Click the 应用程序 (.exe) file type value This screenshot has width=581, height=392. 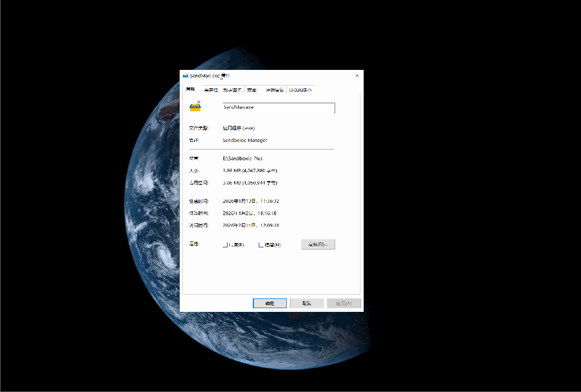[x=238, y=128]
